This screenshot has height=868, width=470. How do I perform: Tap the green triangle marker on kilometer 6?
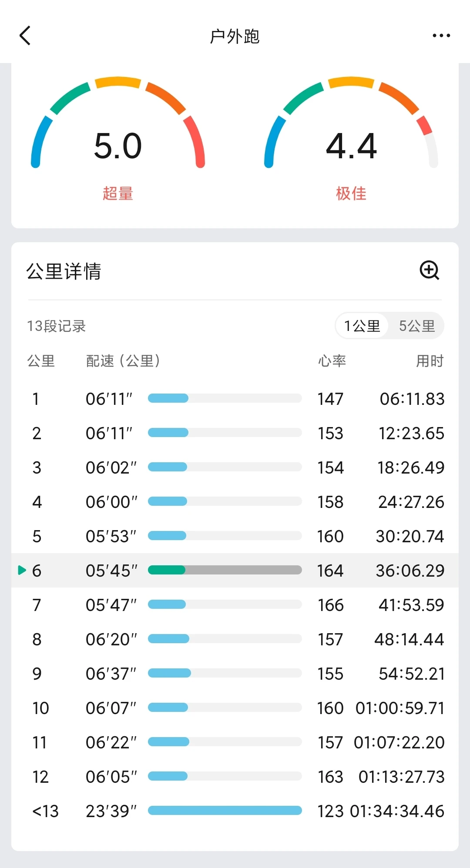click(x=22, y=570)
